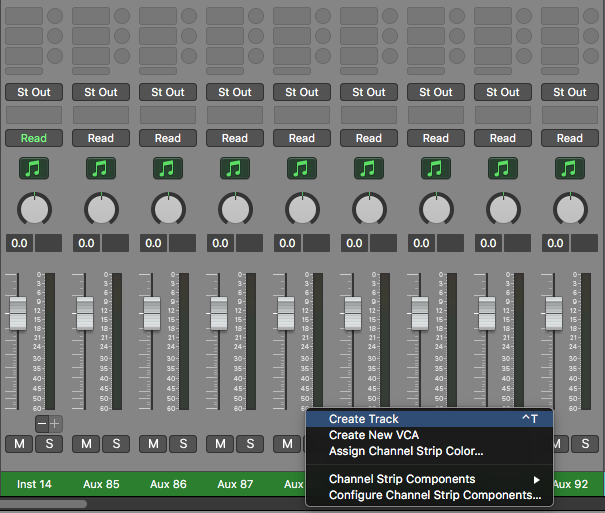The height and width of the screenshot is (513, 605).
Task: Click the pan knob on Aux 92
Action: tap(570, 209)
